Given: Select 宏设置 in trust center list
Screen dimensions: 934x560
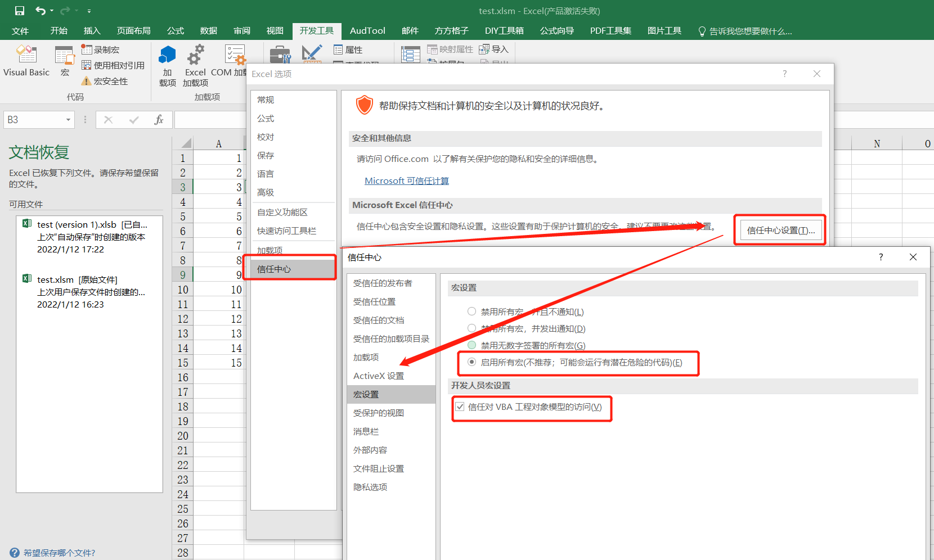Looking at the screenshot, I should tap(391, 394).
